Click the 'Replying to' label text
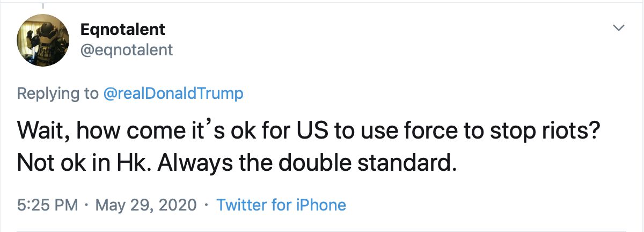 (58, 94)
